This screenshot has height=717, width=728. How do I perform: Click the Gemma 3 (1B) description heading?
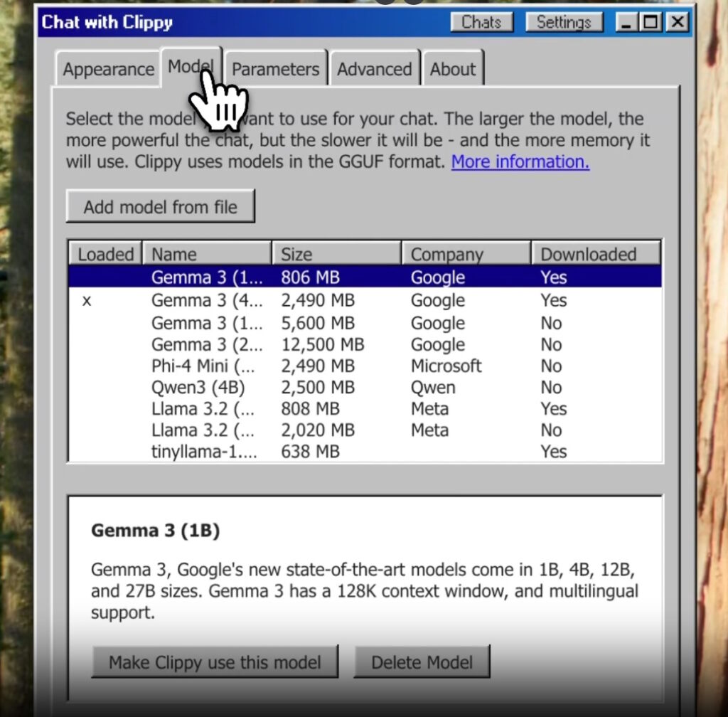click(x=156, y=531)
